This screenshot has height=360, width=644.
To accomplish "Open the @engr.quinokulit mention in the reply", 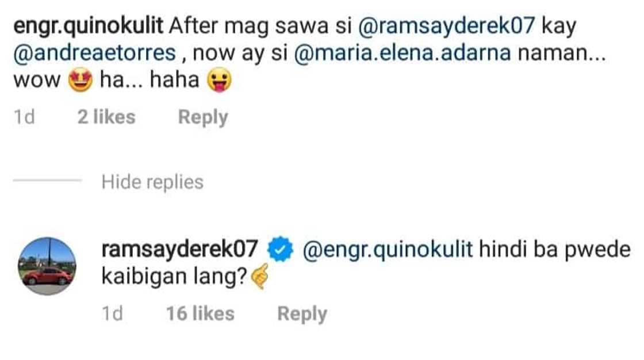I will (388, 250).
